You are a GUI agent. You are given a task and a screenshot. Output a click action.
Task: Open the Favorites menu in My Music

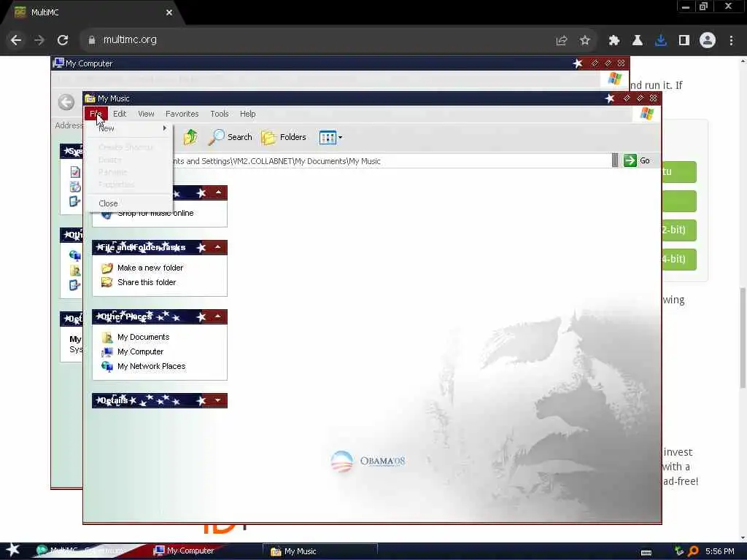(x=182, y=114)
